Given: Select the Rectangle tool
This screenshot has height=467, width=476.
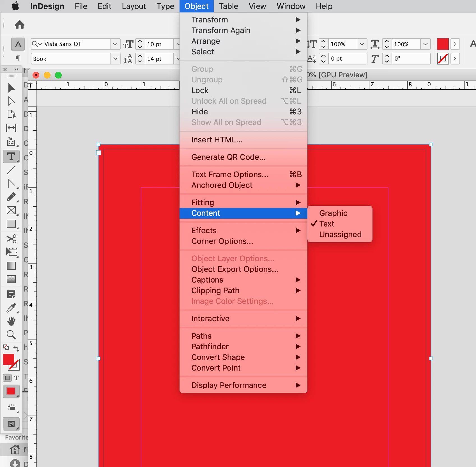Looking at the screenshot, I should click(11, 224).
